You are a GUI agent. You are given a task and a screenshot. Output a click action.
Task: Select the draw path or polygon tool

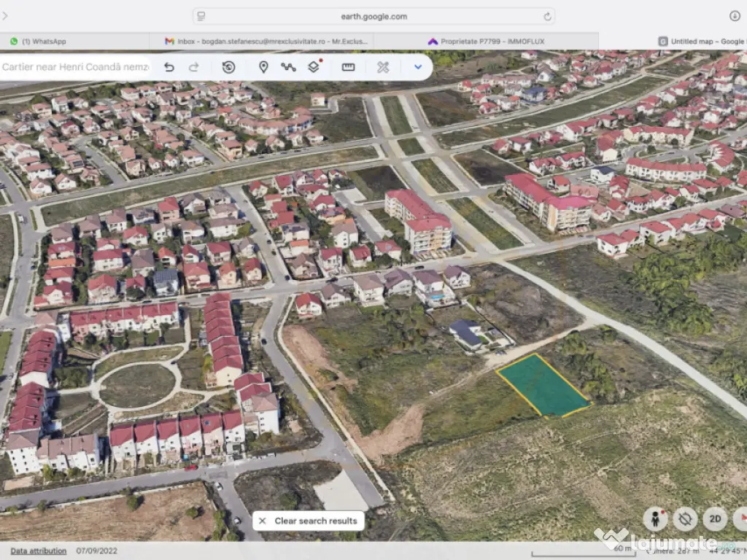tap(288, 67)
